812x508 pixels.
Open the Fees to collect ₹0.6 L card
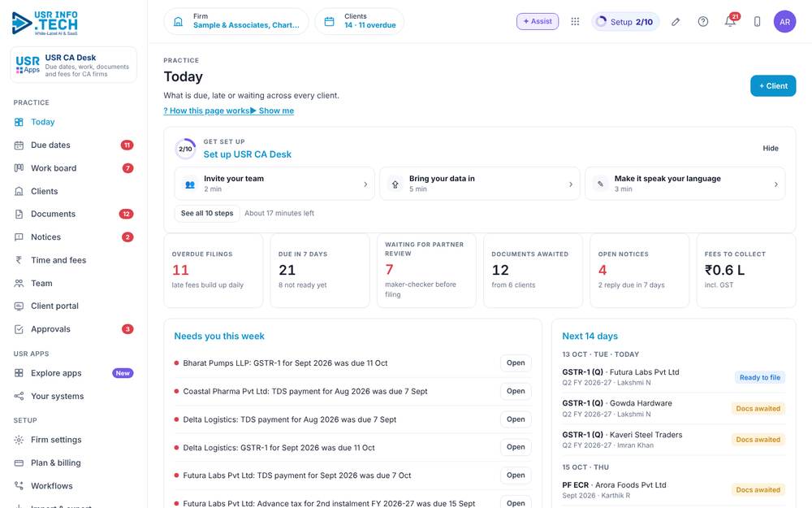746,271
